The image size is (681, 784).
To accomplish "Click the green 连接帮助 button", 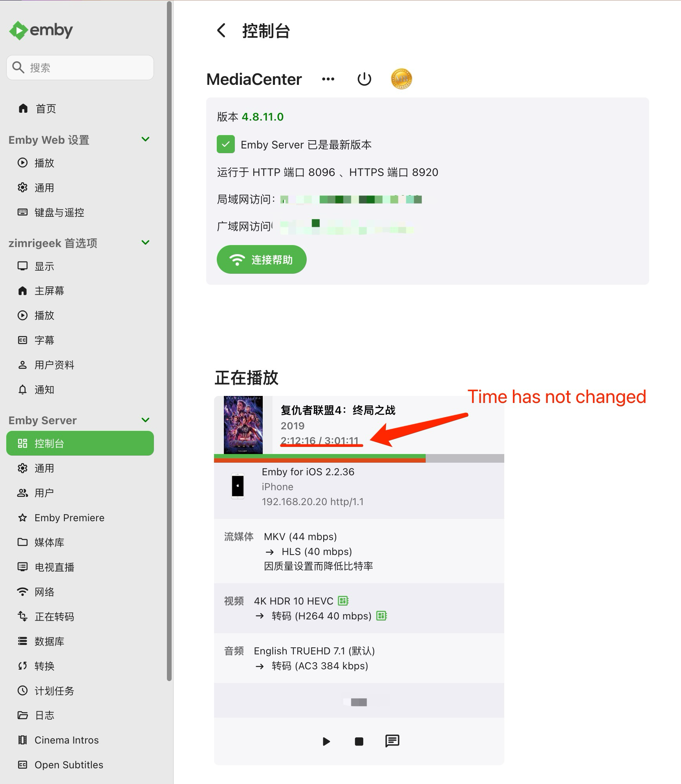I will click(x=262, y=260).
